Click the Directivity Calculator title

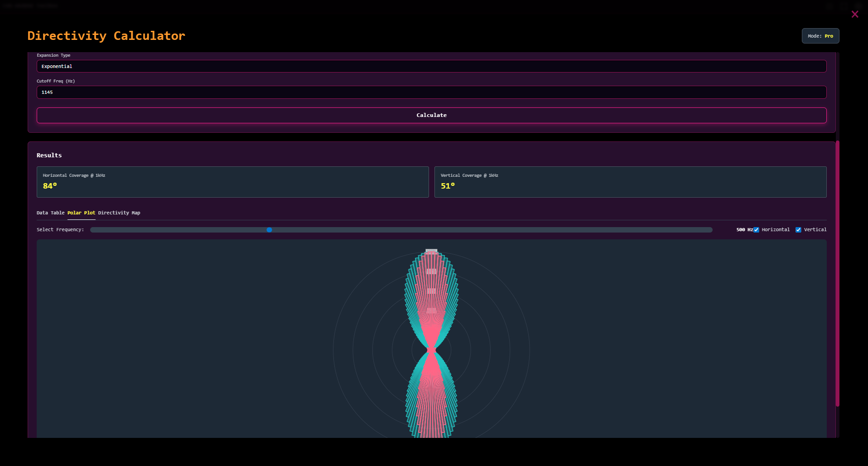click(x=106, y=36)
